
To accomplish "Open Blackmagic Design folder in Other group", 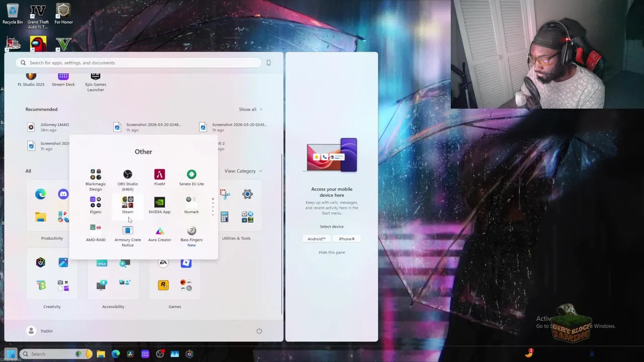I will pyautogui.click(x=96, y=180).
